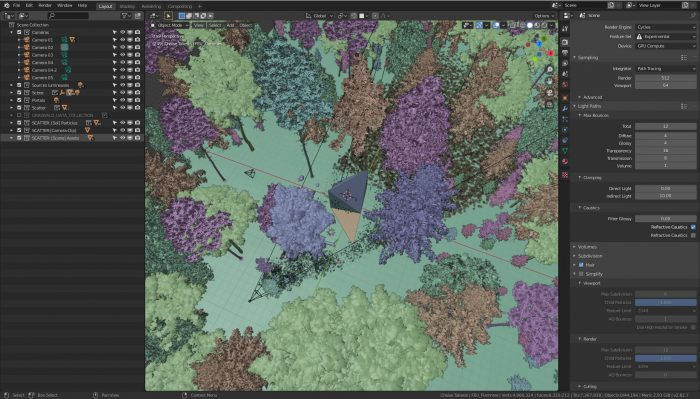Hide Camera 02 with eye icon

tap(122, 47)
